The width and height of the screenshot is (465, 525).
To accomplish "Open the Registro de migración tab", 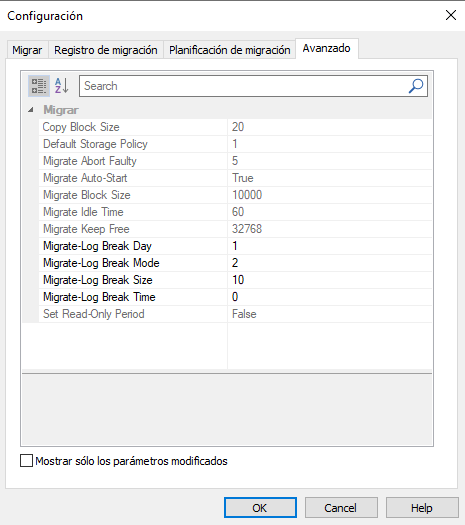I will coord(106,50).
